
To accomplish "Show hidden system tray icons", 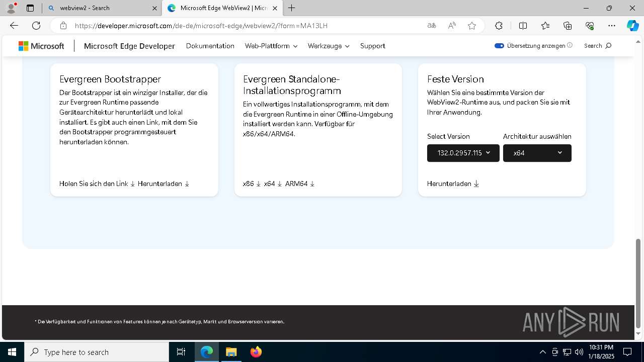I will (542, 352).
